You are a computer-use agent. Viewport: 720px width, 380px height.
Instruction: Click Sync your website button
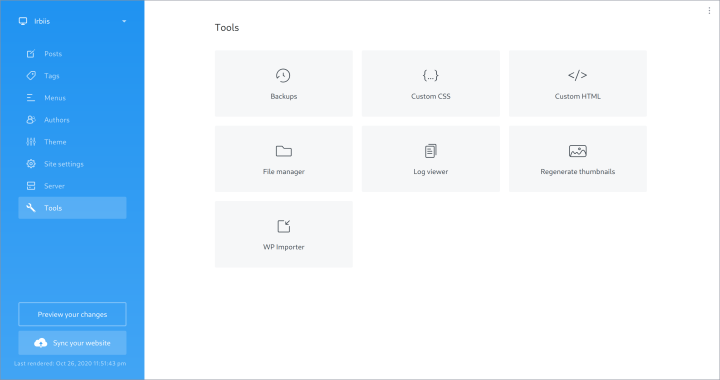pos(72,343)
